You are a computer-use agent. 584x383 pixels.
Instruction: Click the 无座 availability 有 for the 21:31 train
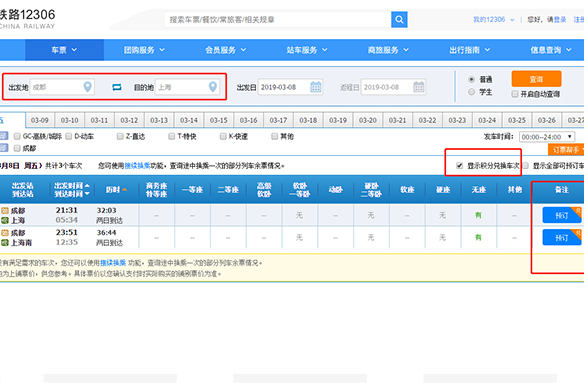click(478, 215)
